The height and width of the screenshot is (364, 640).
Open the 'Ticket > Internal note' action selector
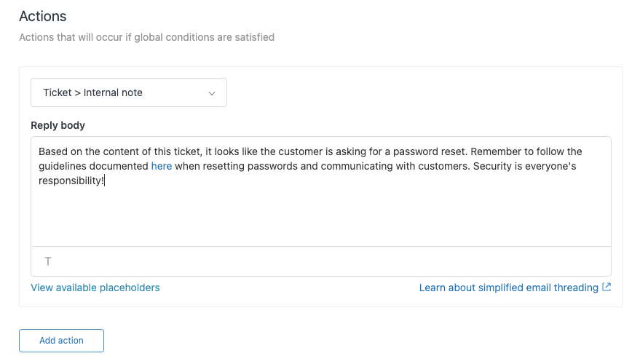point(128,93)
